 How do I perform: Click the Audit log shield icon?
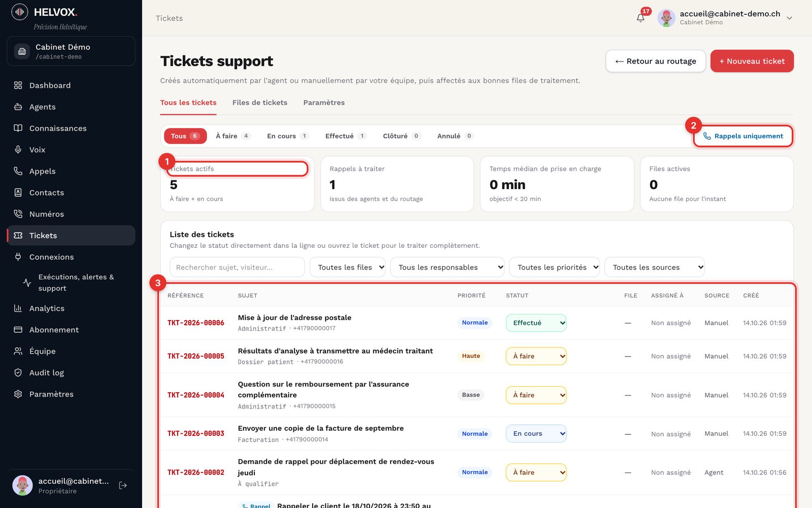point(18,372)
